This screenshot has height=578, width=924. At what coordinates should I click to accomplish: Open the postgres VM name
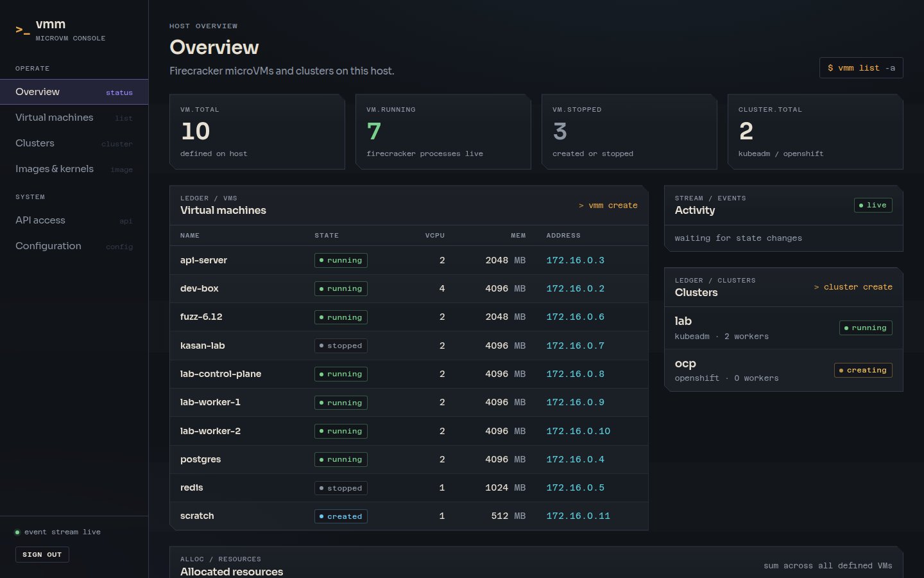coord(201,459)
